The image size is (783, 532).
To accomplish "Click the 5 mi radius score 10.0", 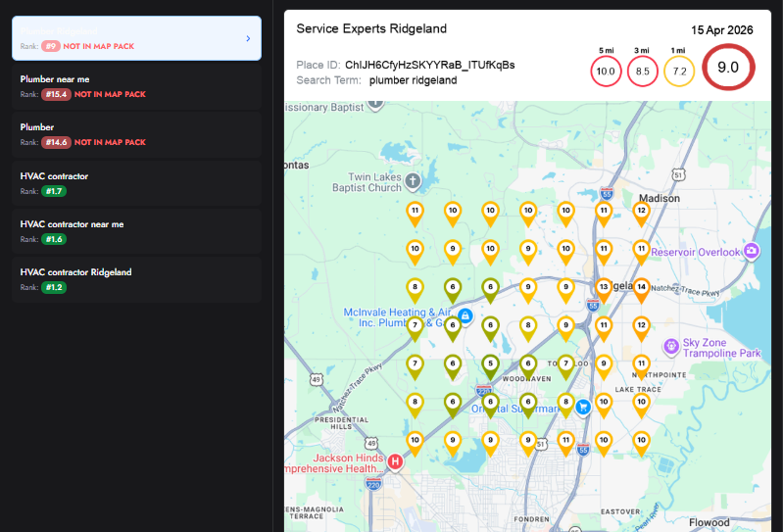I will click(x=606, y=72).
